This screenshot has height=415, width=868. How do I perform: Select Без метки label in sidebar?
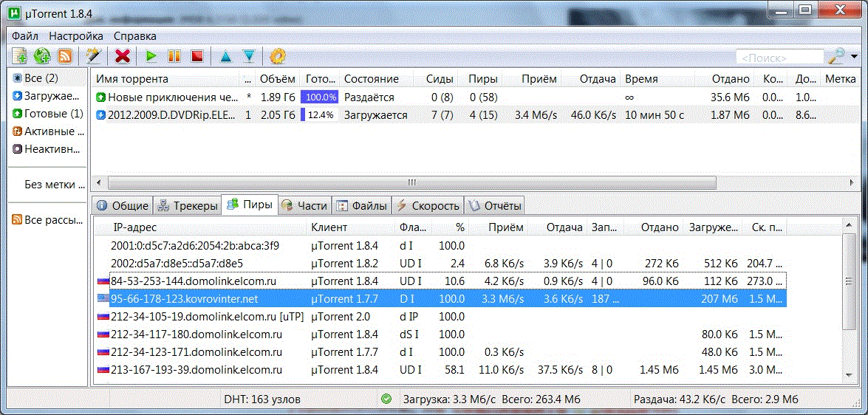tap(54, 185)
